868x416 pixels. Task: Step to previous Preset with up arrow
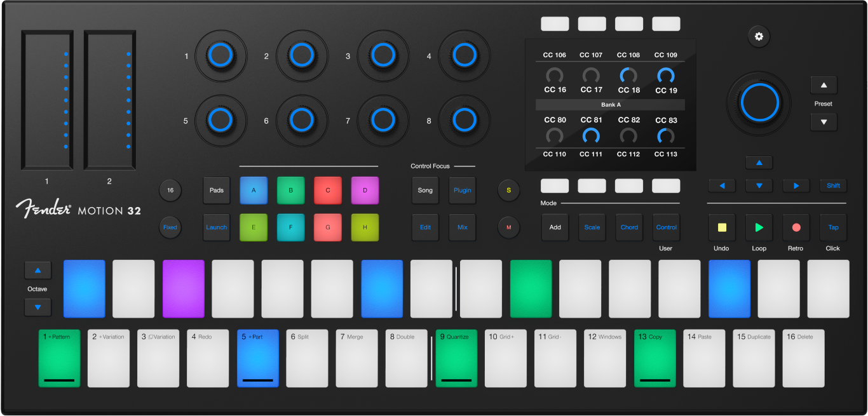click(x=824, y=85)
